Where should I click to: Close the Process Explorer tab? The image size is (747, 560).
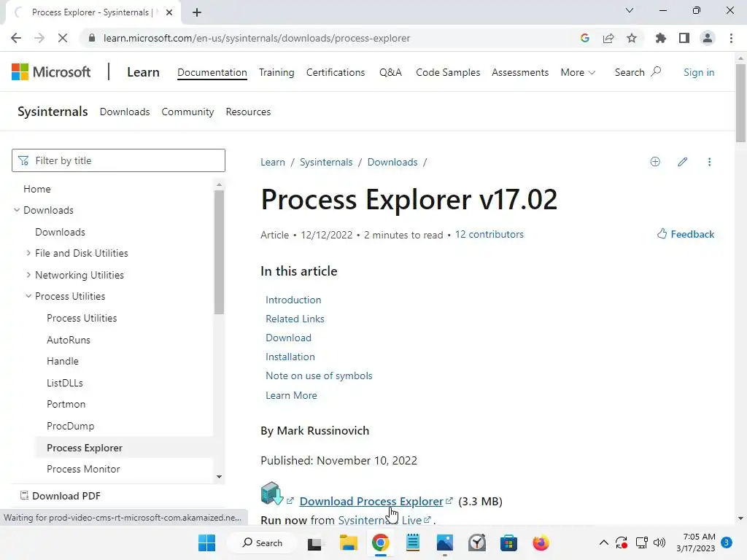(x=169, y=12)
